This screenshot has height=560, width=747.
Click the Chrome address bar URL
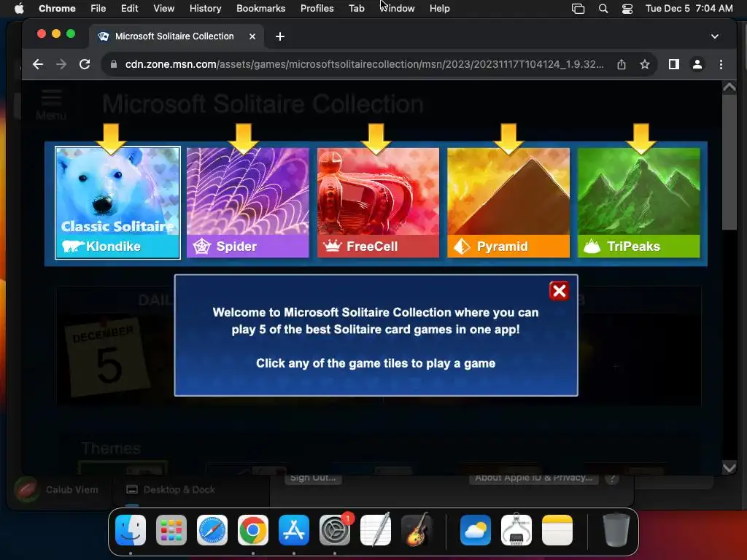point(365,64)
